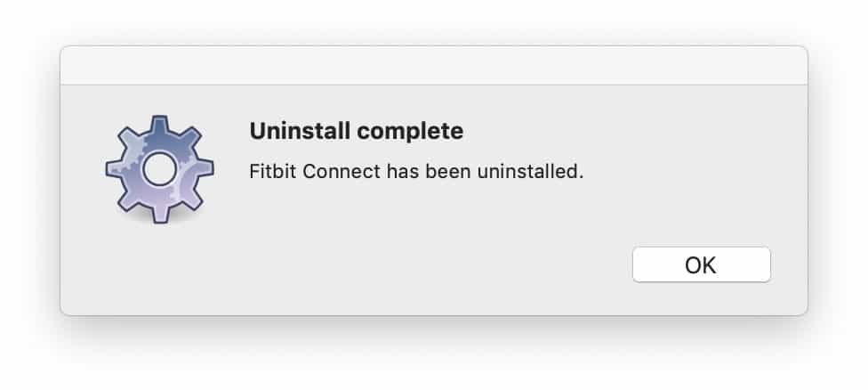Click the "Uninstall complete" heading
868x390 pixels.
tap(356, 132)
